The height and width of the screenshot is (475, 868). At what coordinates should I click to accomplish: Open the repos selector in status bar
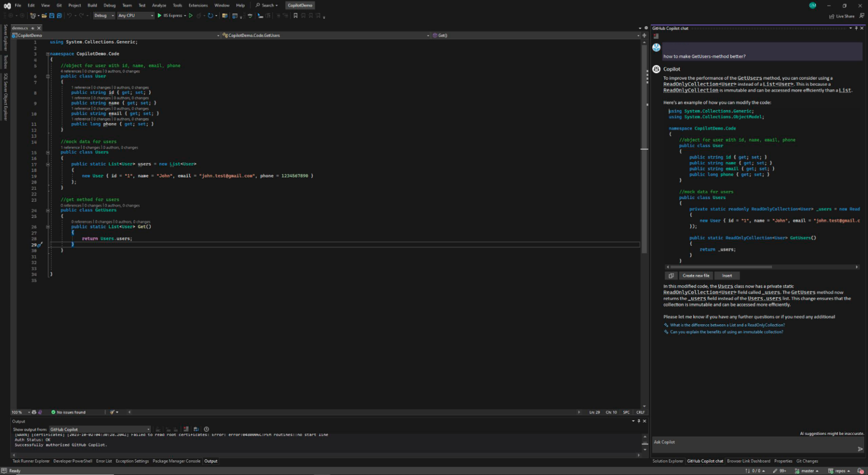coord(839,470)
